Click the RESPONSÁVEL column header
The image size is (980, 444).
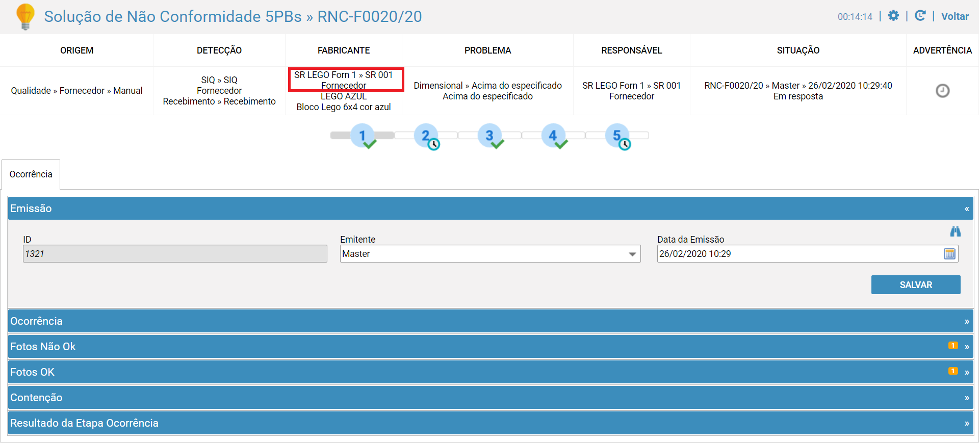click(x=631, y=50)
